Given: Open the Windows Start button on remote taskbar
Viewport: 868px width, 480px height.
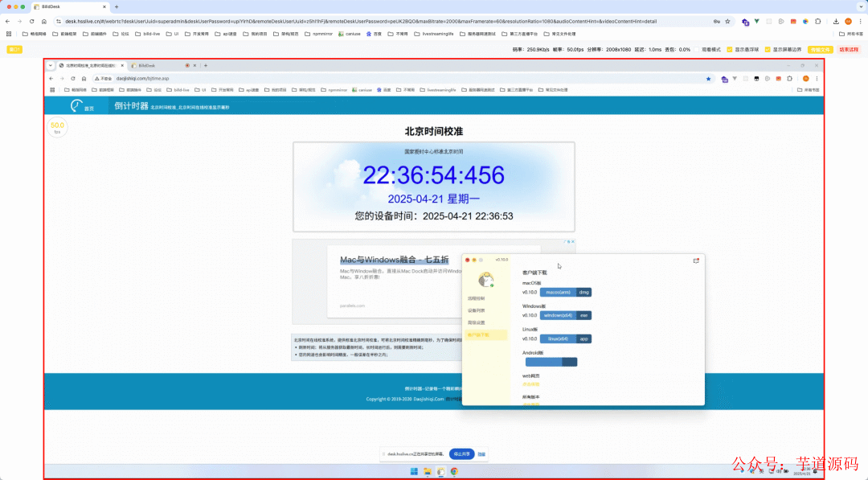Looking at the screenshot, I should click(x=414, y=472).
